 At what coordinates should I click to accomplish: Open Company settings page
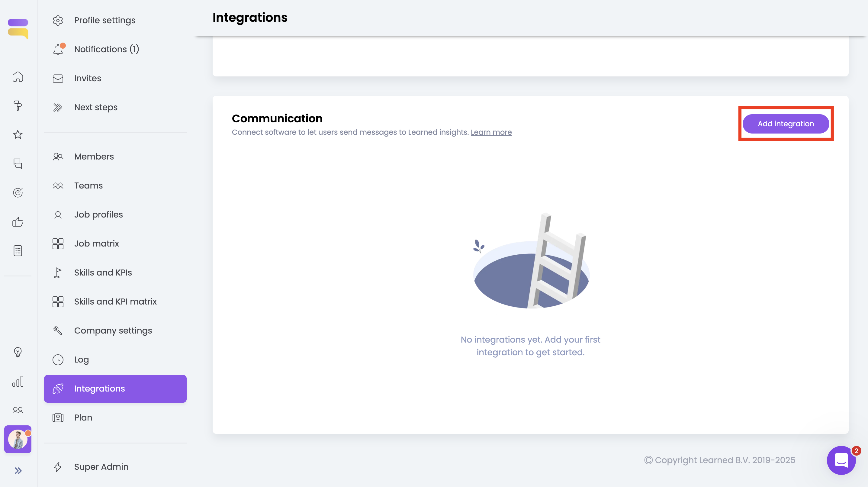[x=113, y=330]
